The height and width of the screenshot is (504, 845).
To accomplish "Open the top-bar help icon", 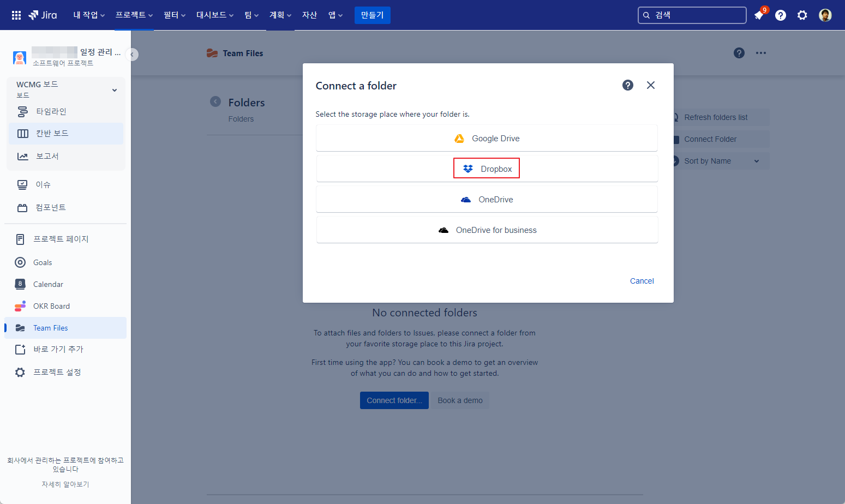I will pos(781,15).
